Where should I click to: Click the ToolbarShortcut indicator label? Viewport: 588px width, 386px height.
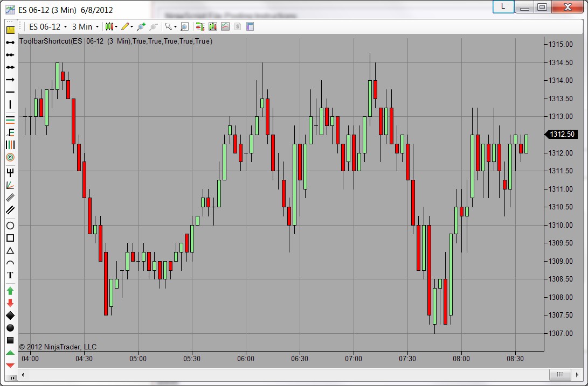pos(116,41)
